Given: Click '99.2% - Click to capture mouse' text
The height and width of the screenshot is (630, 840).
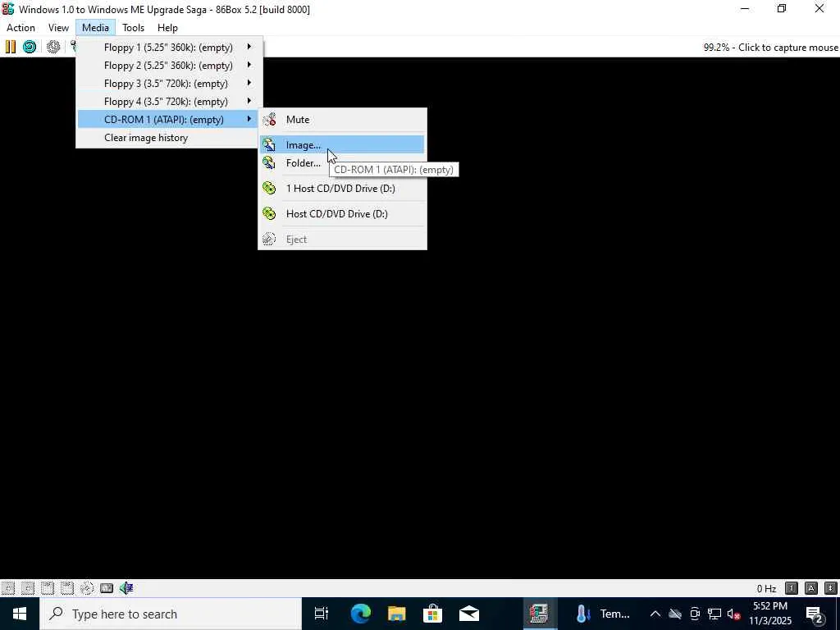Looking at the screenshot, I should point(770,47).
